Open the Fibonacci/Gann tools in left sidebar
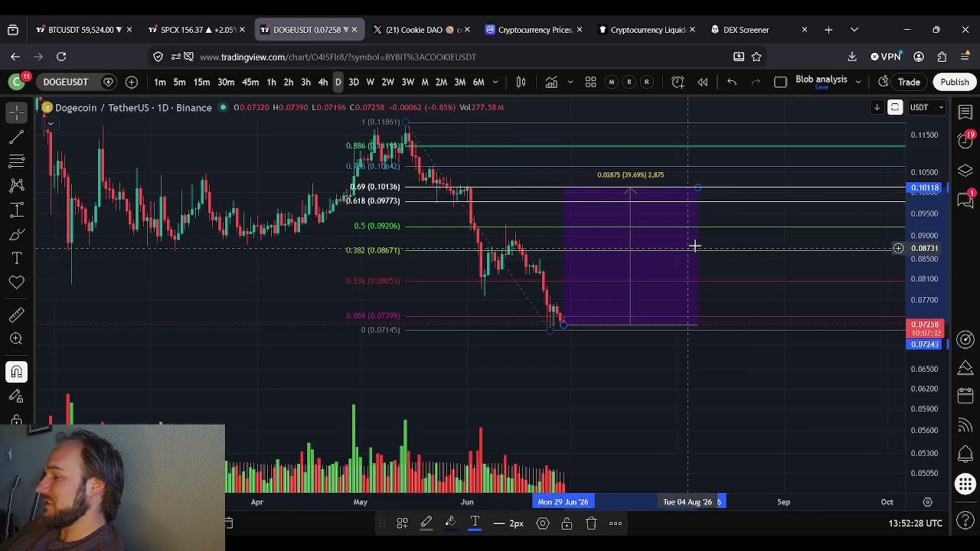 click(x=16, y=161)
